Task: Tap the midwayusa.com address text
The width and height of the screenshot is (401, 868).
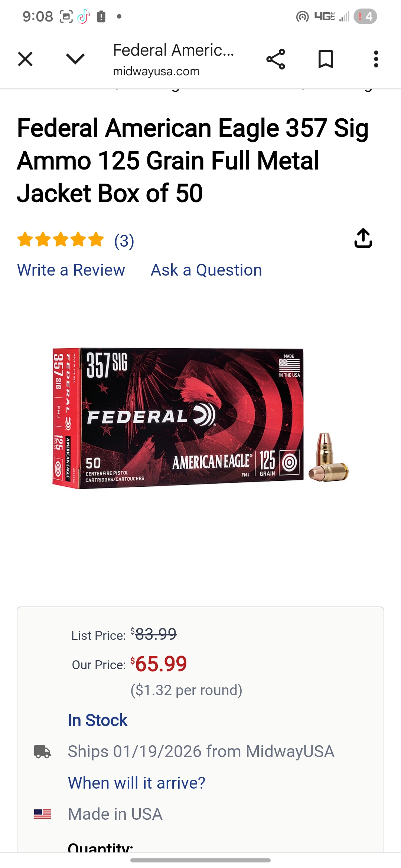Action: (156, 71)
